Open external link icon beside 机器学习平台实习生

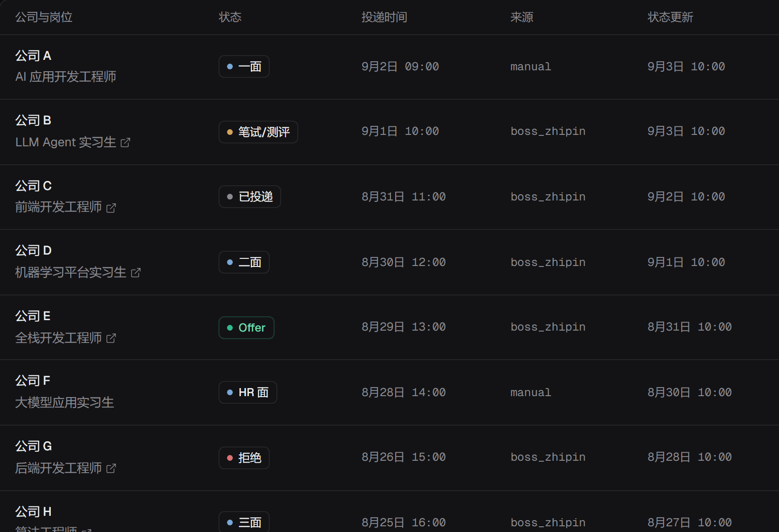tap(136, 273)
